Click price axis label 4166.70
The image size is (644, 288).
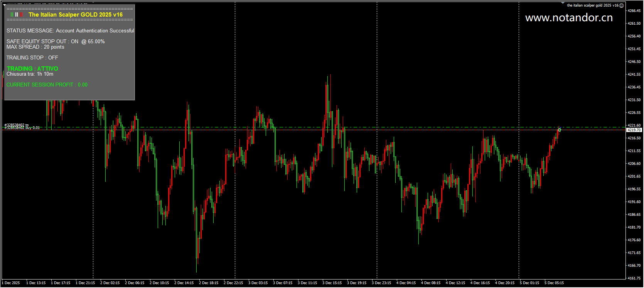tap(634, 266)
